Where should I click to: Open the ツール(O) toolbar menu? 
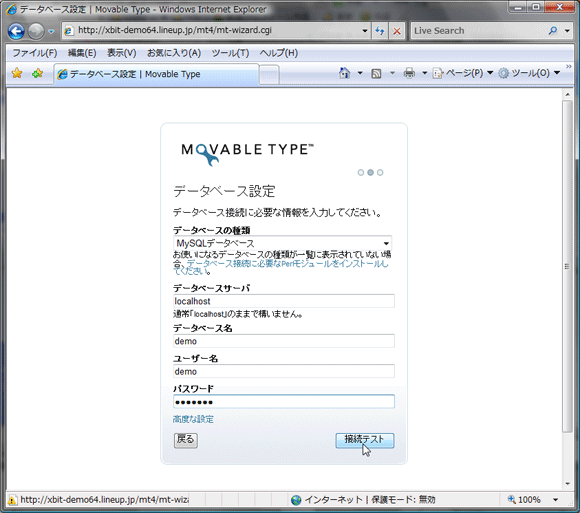point(529,73)
